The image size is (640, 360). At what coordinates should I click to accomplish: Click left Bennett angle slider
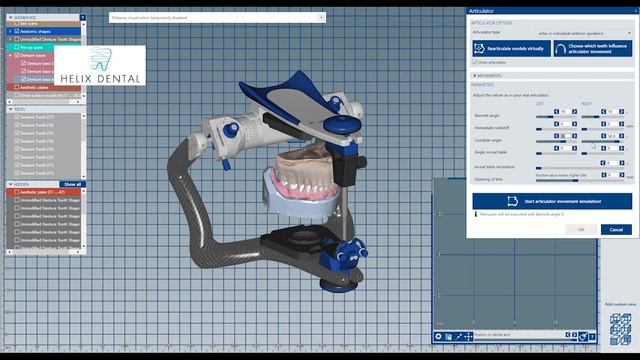point(556,117)
